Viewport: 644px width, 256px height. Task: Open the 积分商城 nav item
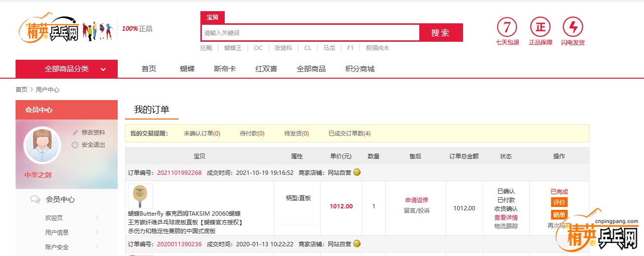pyautogui.click(x=360, y=69)
